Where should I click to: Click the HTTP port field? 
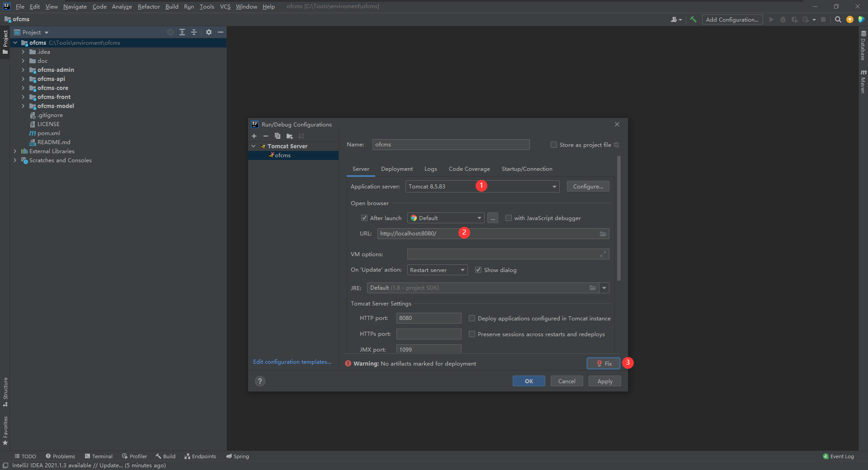point(429,318)
